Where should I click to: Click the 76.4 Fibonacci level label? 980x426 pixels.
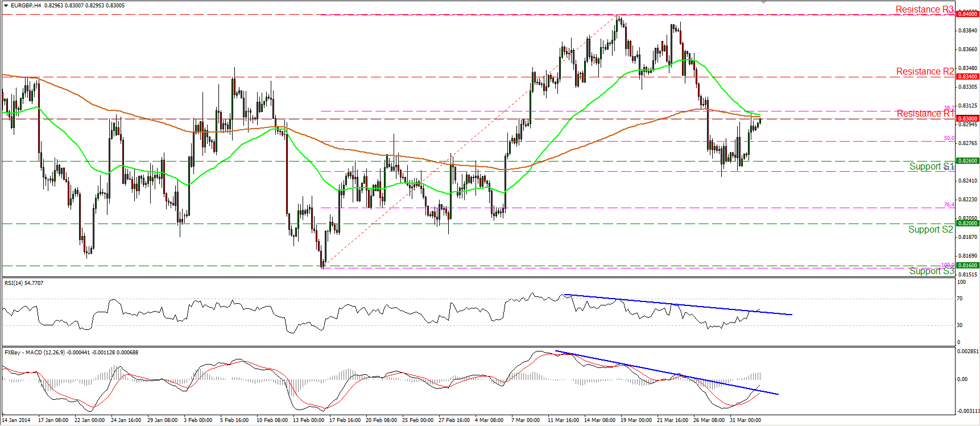click(949, 205)
